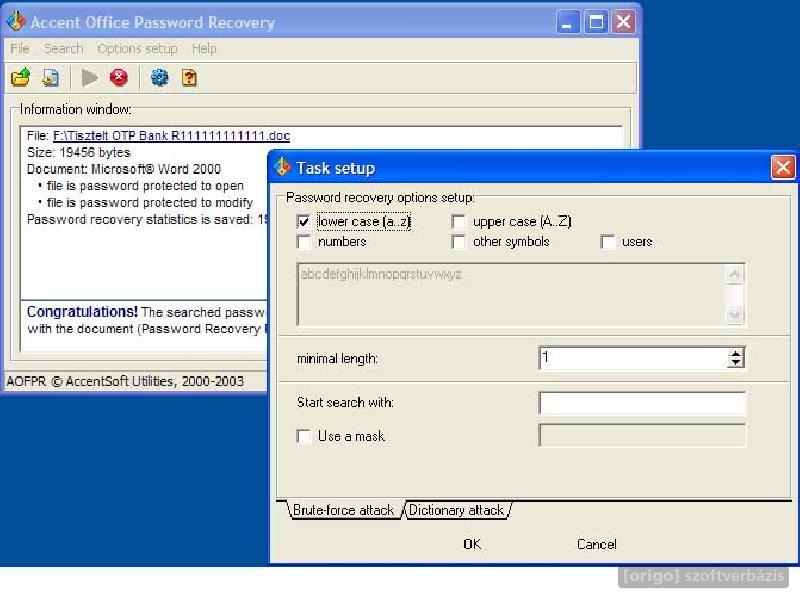The width and height of the screenshot is (800, 600).
Task: Open the Search menu
Action: coord(63,48)
